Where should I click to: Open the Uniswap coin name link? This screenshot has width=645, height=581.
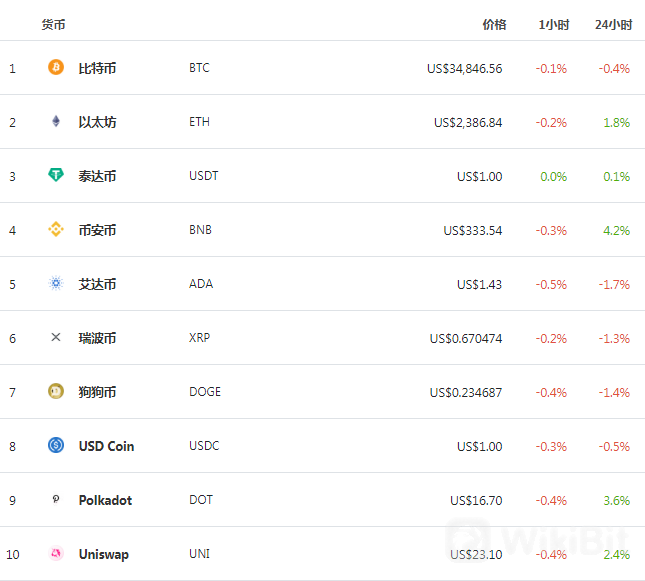[x=104, y=555]
